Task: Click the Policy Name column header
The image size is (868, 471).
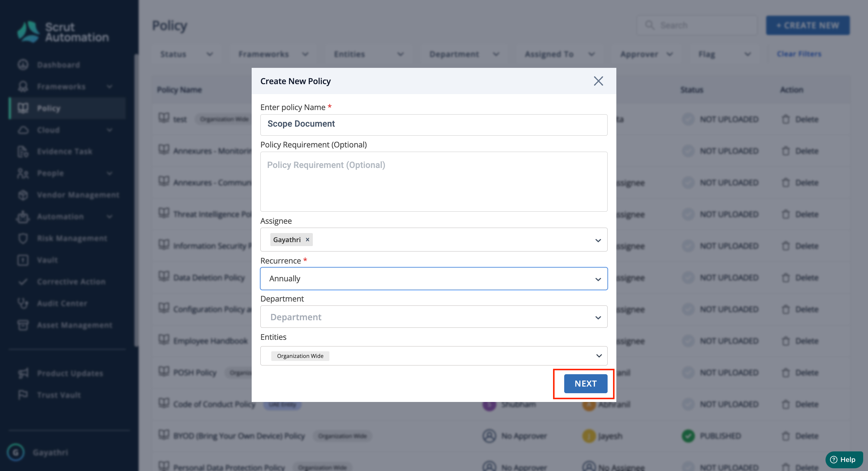Action: pos(180,90)
